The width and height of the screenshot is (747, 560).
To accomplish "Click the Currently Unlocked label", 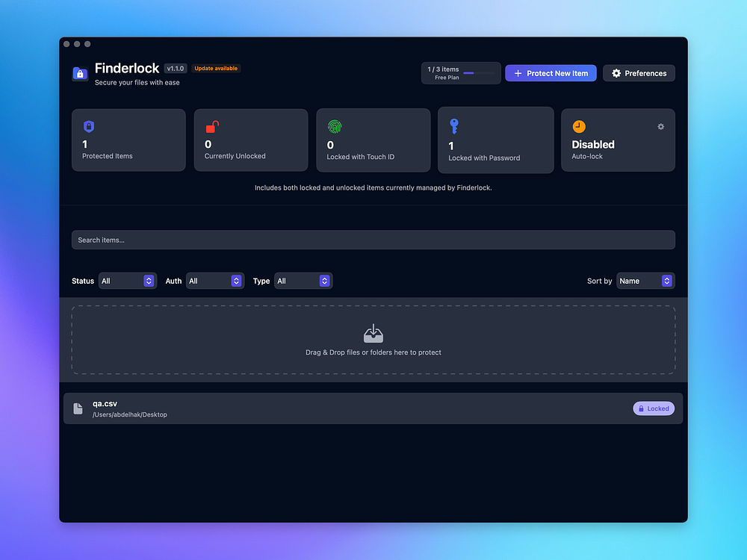I will pos(235,156).
